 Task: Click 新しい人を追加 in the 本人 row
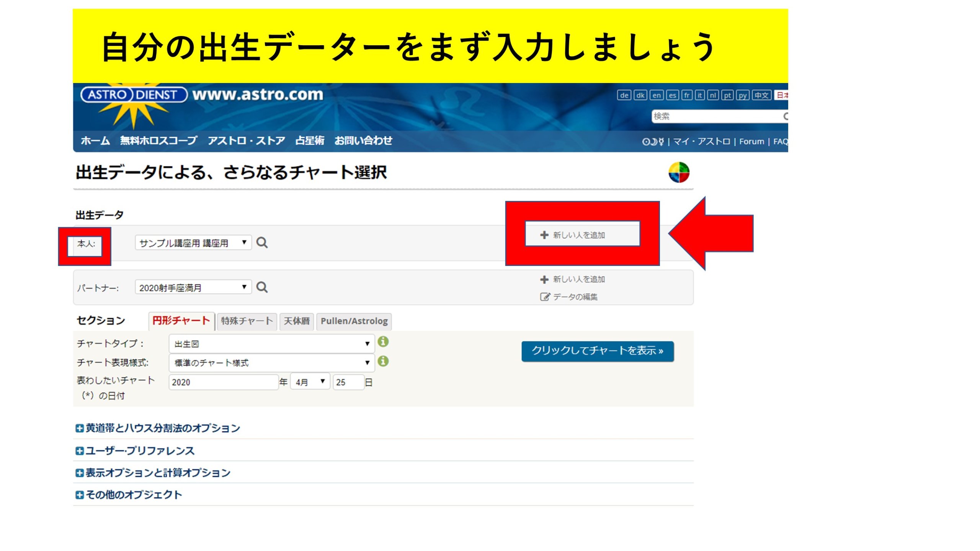[x=573, y=235]
